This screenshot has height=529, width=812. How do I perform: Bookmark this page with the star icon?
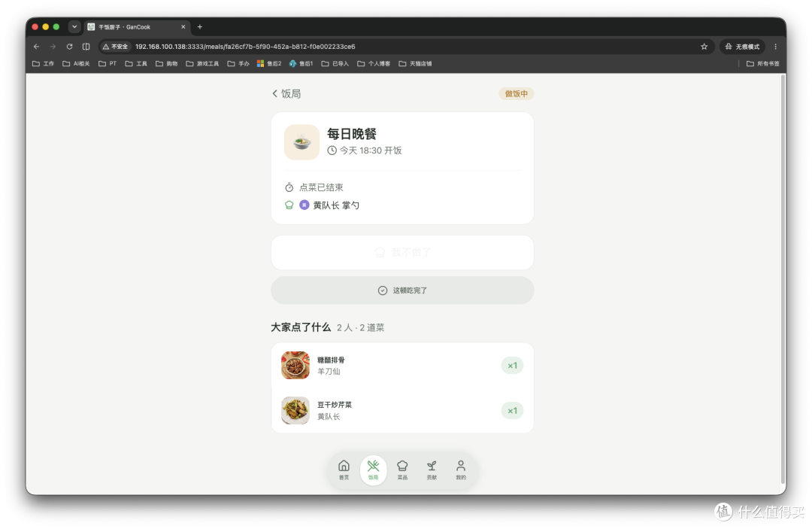tap(704, 47)
